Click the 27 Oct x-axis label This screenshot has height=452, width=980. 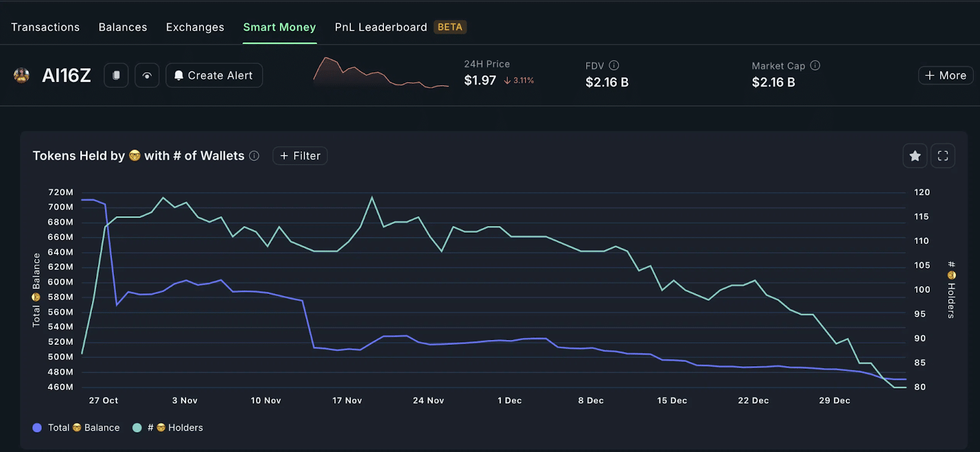point(104,401)
